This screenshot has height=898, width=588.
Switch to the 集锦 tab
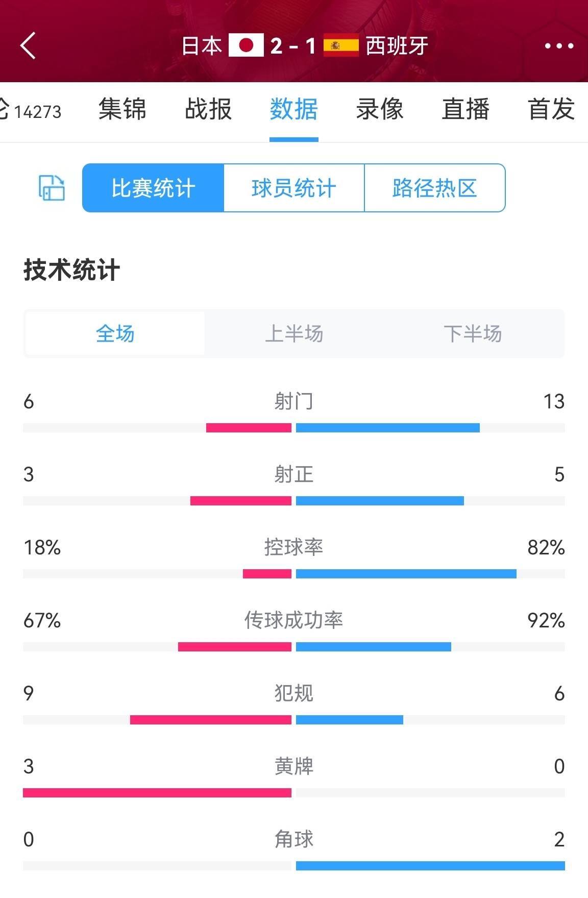pyautogui.click(x=122, y=109)
